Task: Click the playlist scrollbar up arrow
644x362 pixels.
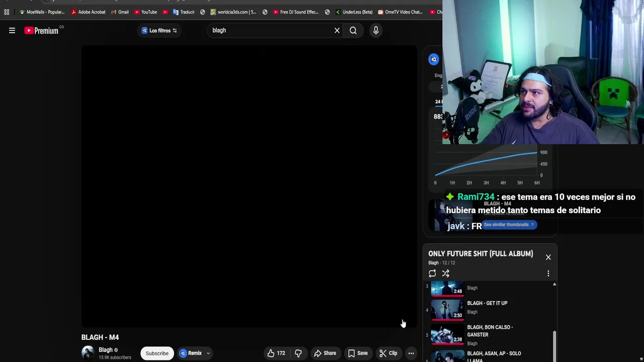Action: (x=554, y=285)
